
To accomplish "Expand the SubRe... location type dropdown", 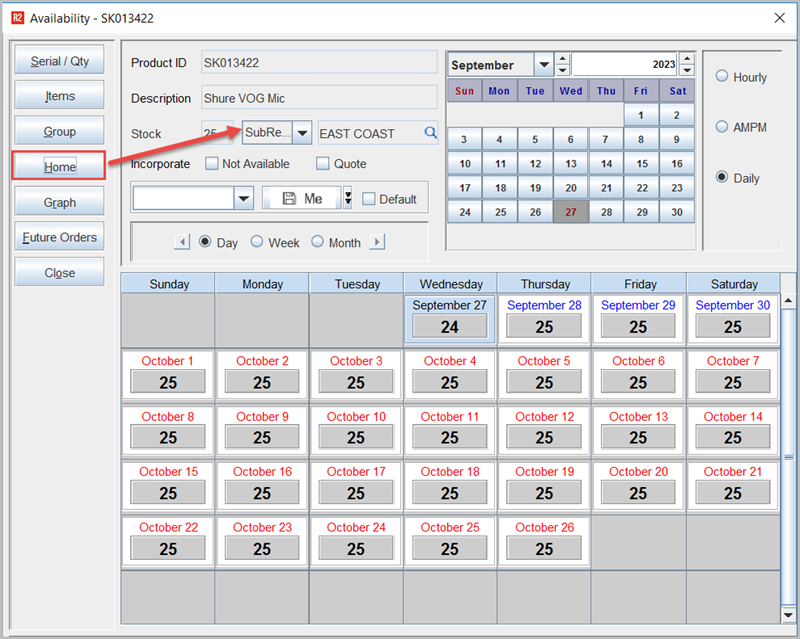I will point(301,133).
